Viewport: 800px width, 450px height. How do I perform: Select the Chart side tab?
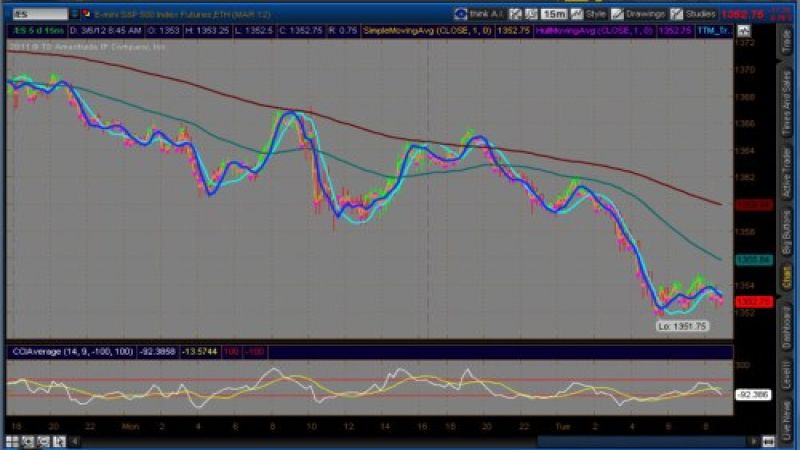[787, 277]
